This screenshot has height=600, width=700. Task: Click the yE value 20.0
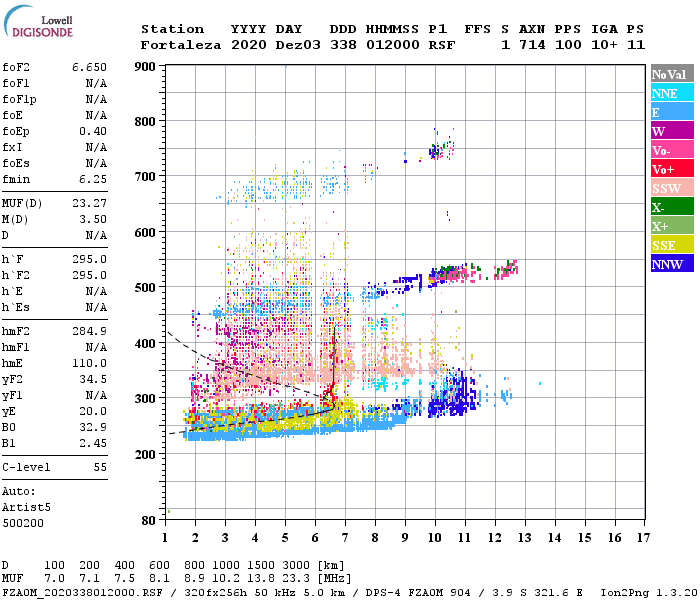[x=93, y=412]
